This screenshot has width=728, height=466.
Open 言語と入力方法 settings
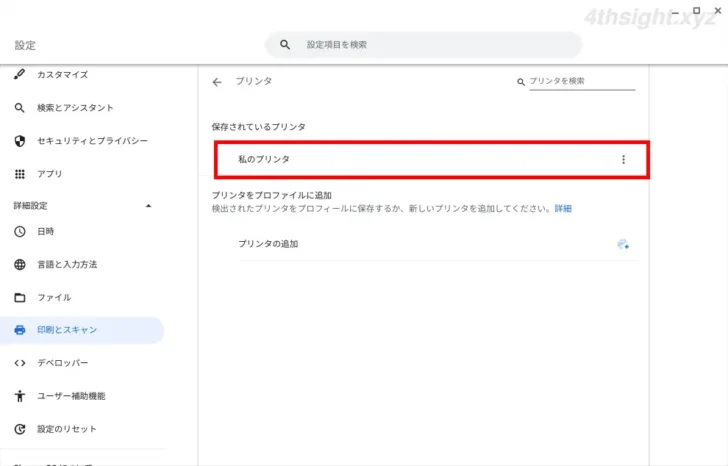coord(67,265)
